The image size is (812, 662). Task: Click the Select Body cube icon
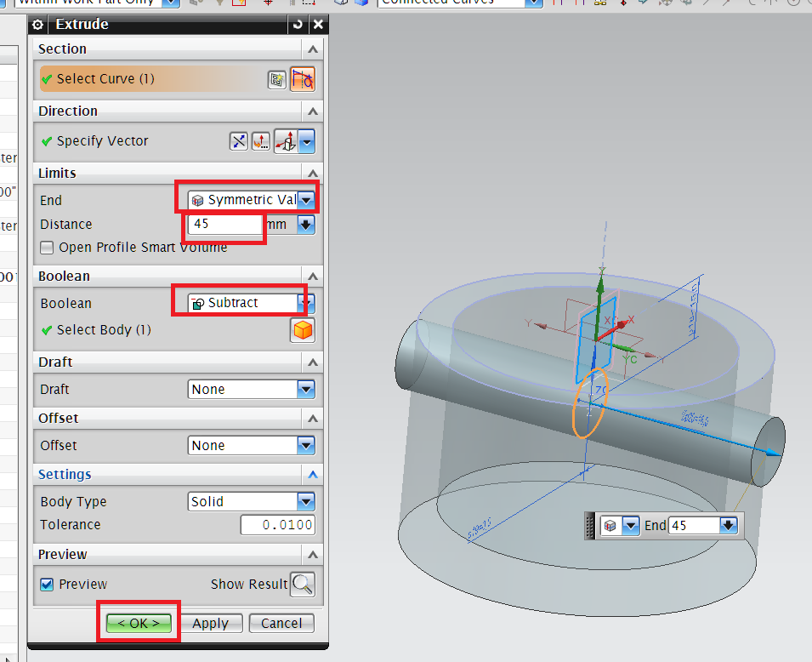[303, 330]
